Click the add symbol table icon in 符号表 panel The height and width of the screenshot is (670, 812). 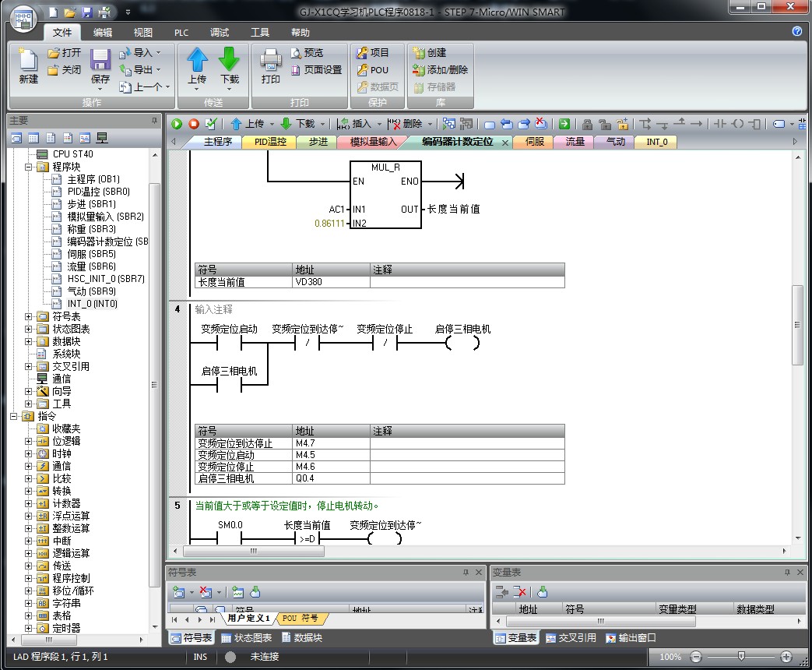point(179,592)
